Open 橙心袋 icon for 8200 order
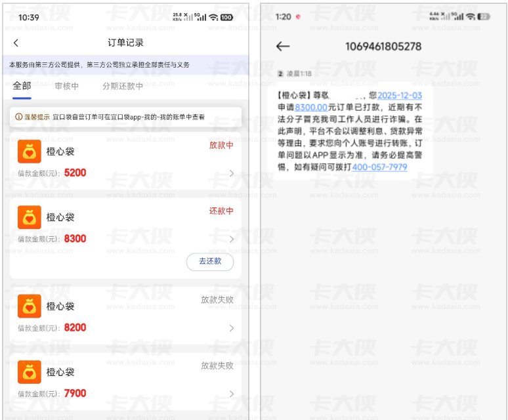The height and width of the screenshot is (420, 508). click(x=30, y=306)
